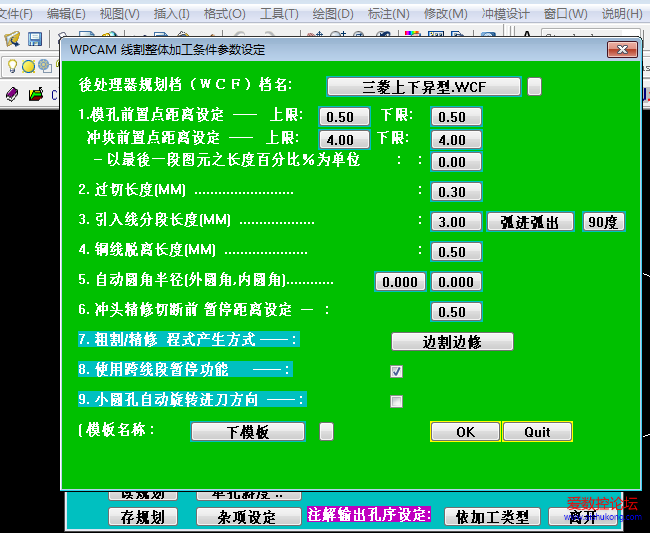Click the dialog title WPCAM 线割整体加工条件参数设定

pyautogui.click(x=167, y=50)
